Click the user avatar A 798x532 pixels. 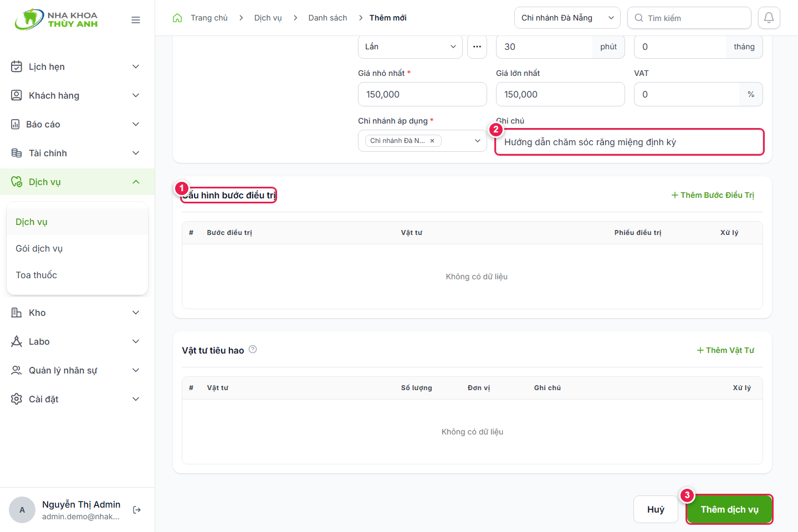click(22, 510)
